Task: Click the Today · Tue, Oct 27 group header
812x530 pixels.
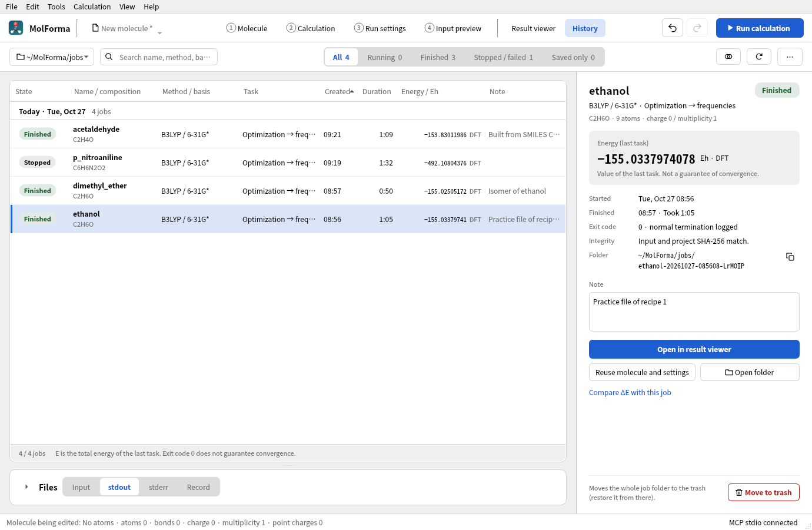Action: (52, 111)
